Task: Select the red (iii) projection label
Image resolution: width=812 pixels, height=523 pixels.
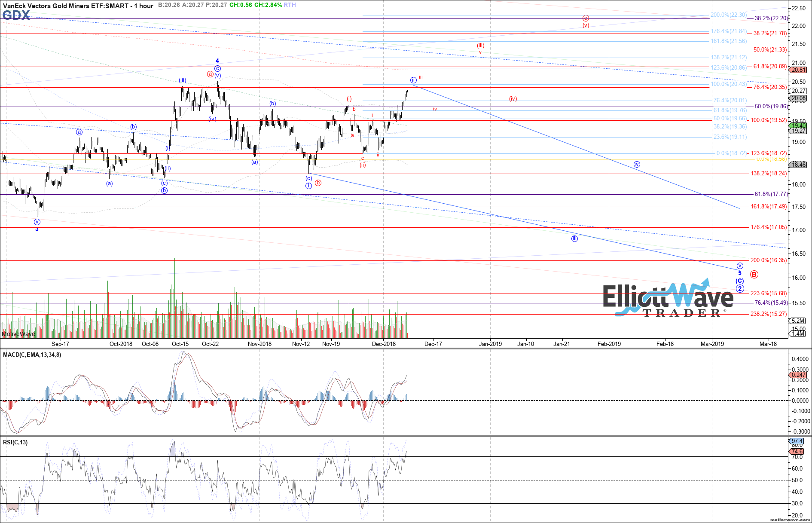Action: (x=480, y=46)
